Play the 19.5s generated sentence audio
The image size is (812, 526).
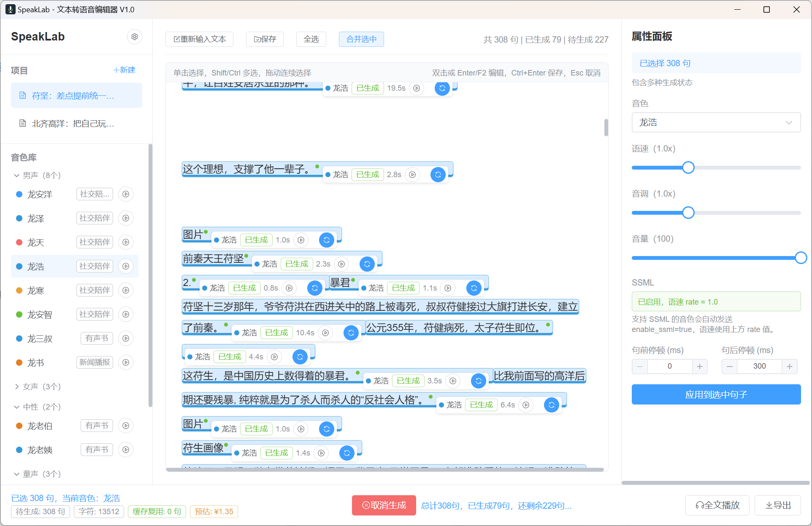tap(417, 88)
